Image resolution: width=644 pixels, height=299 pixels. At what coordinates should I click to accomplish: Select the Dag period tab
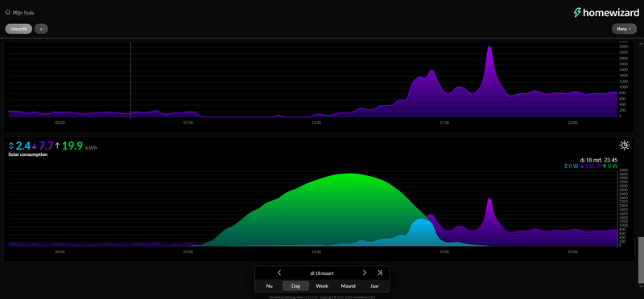click(295, 286)
